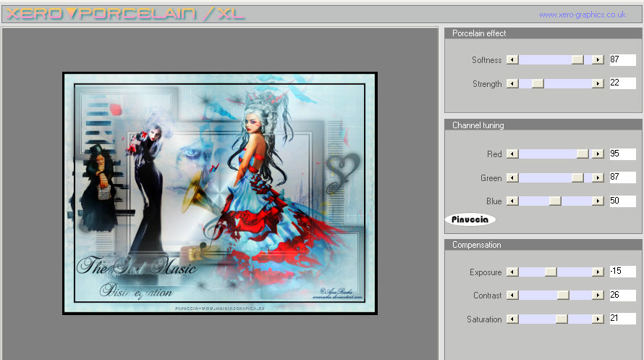Click the Red slider thumb
Image resolution: width=644 pixels, height=360 pixels.
582,154
